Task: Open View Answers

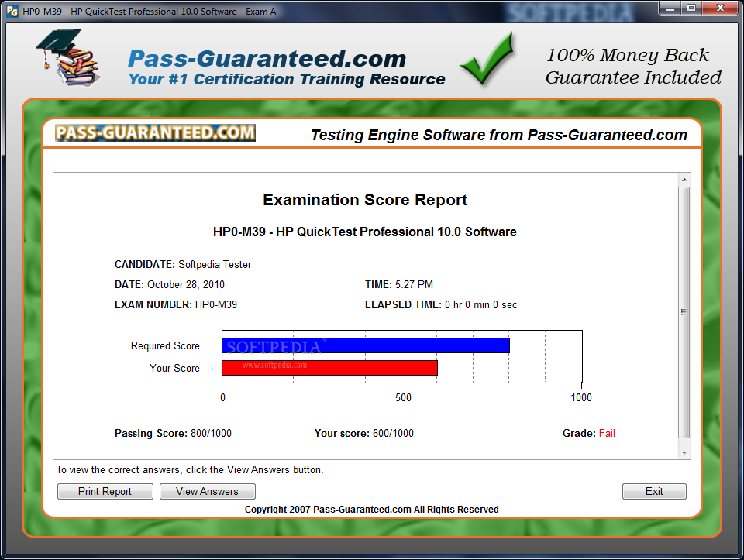Action: pos(208,491)
